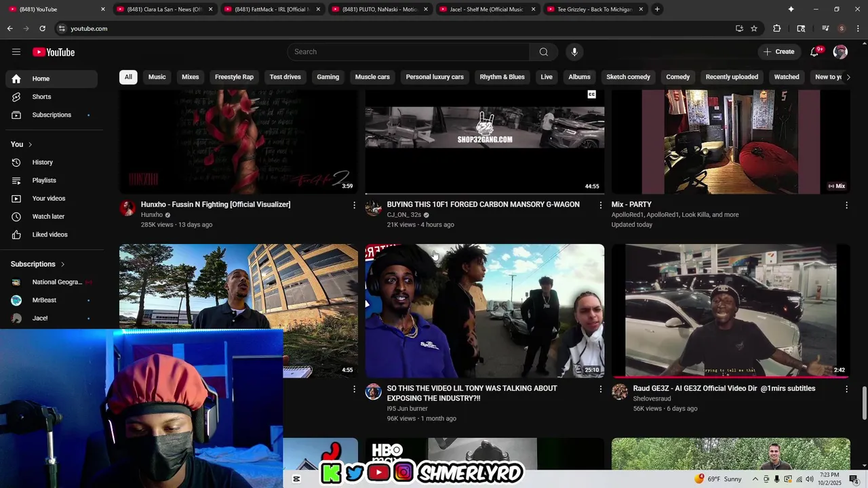The width and height of the screenshot is (868, 488).
Task: Open the weather widget 69°F Sunny
Action: 719,479
